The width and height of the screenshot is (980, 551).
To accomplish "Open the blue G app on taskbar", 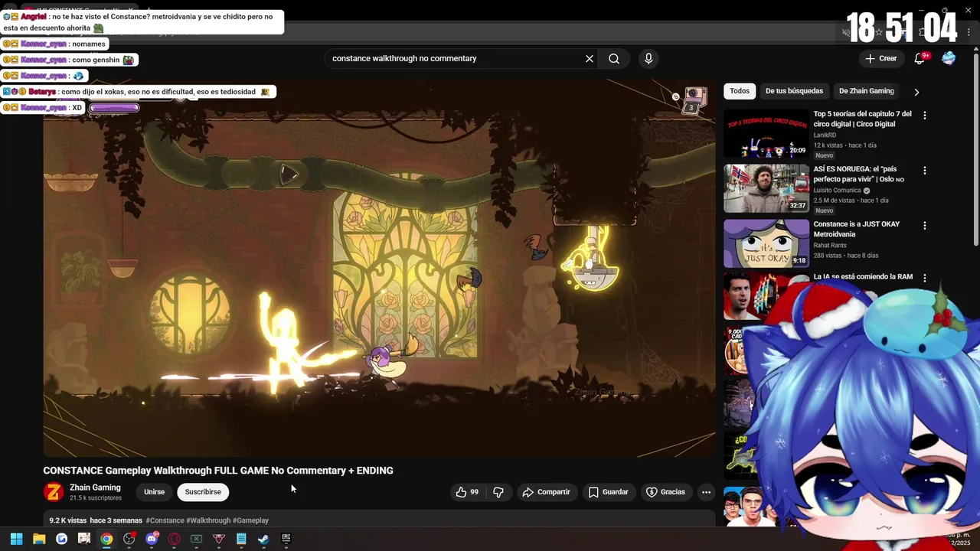I will (61, 539).
